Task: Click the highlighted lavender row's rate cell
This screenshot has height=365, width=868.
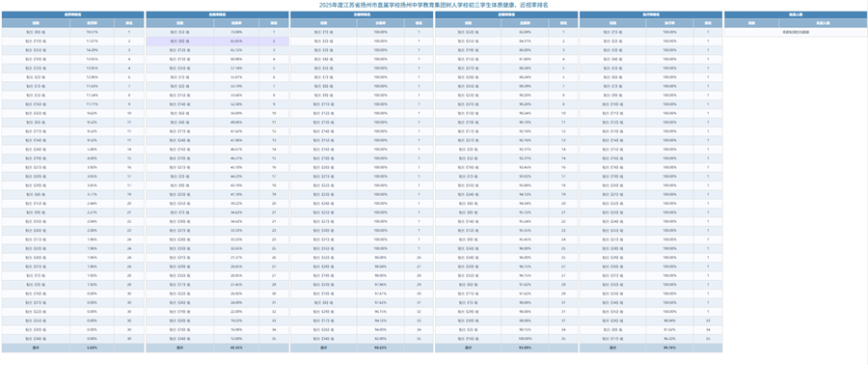Action: (236, 42)
